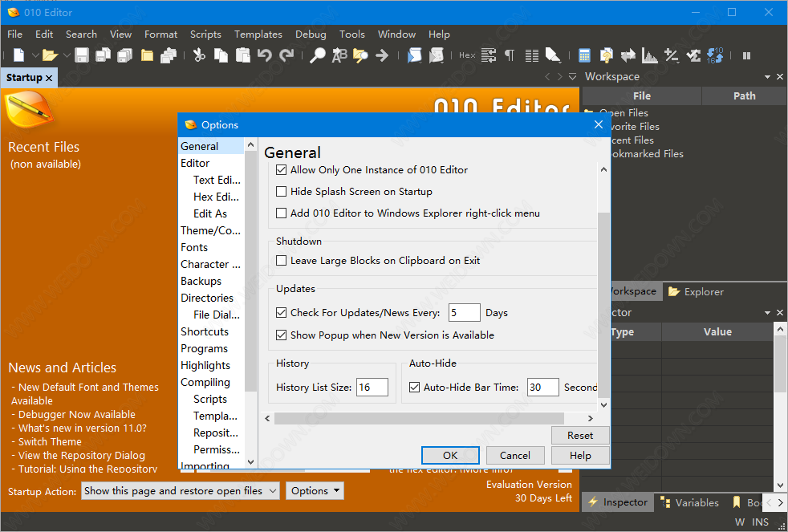Click the Close All toolbar icon
788x532 pixels.
(169, 55)
